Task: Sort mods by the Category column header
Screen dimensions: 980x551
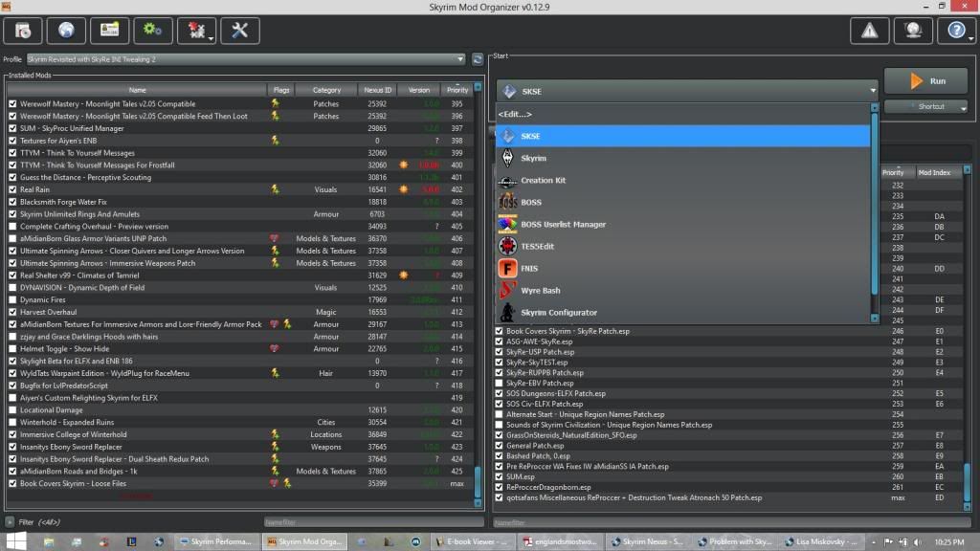Action: [x=326, y=90]
